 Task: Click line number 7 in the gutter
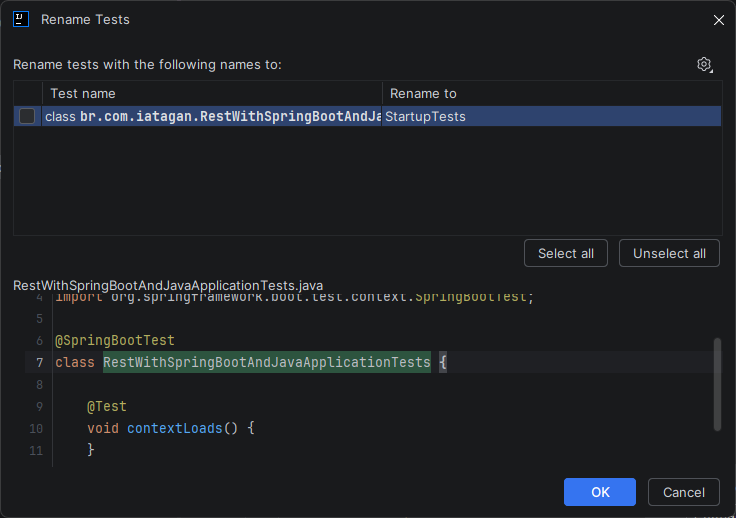tap(39, 362)
